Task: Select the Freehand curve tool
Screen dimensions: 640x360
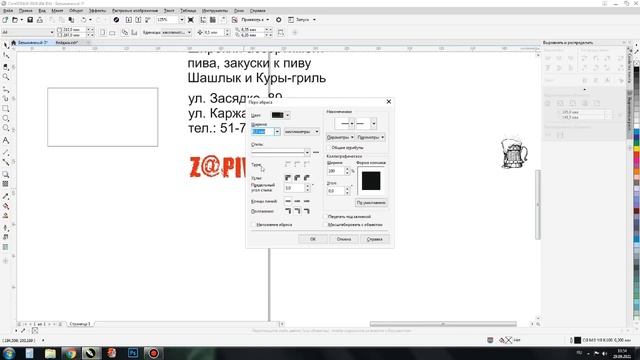Action: (x=6, y=89)
